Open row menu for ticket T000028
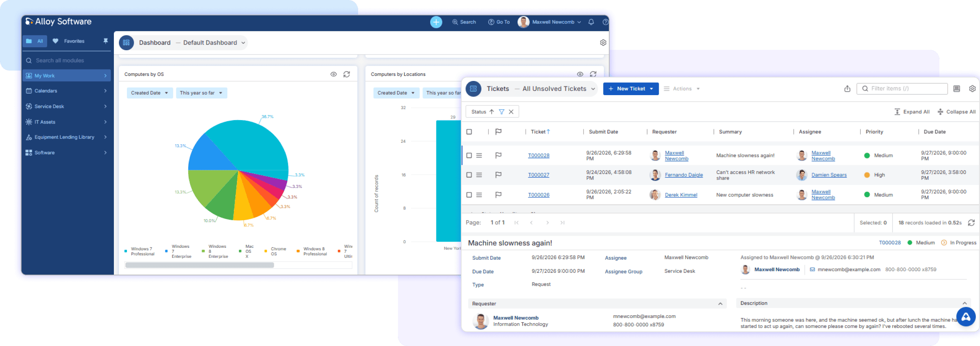The image size is (980, 346). (x=479, y=155)
